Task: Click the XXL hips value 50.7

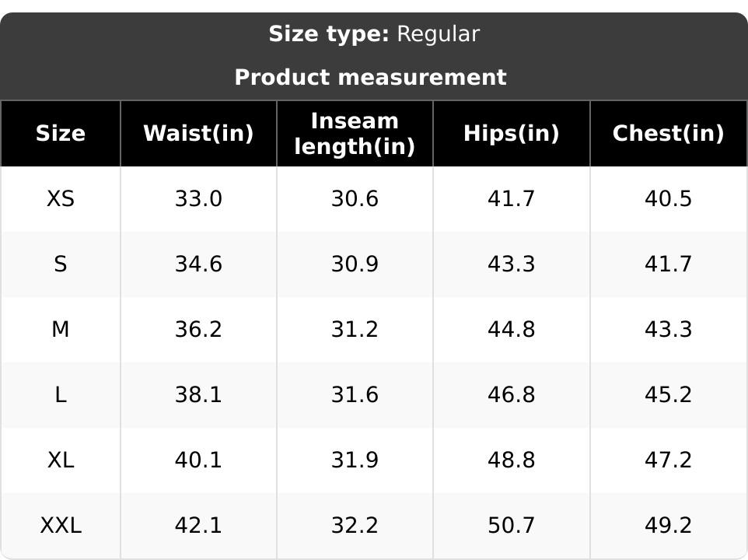Action: [x=511, y=525]
